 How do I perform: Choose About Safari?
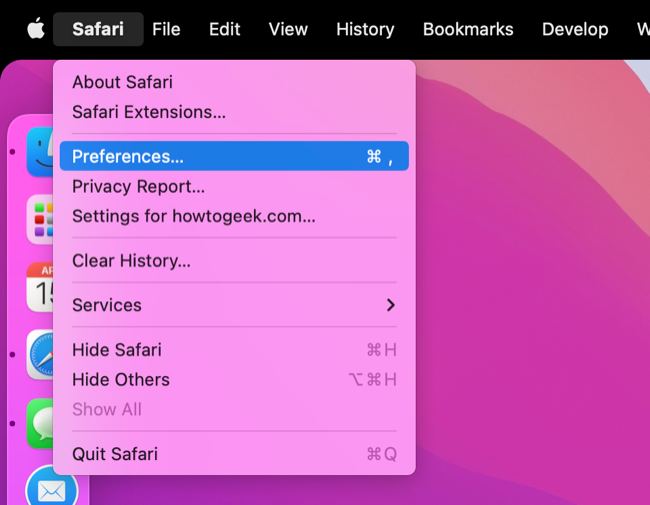click(234, 82)
